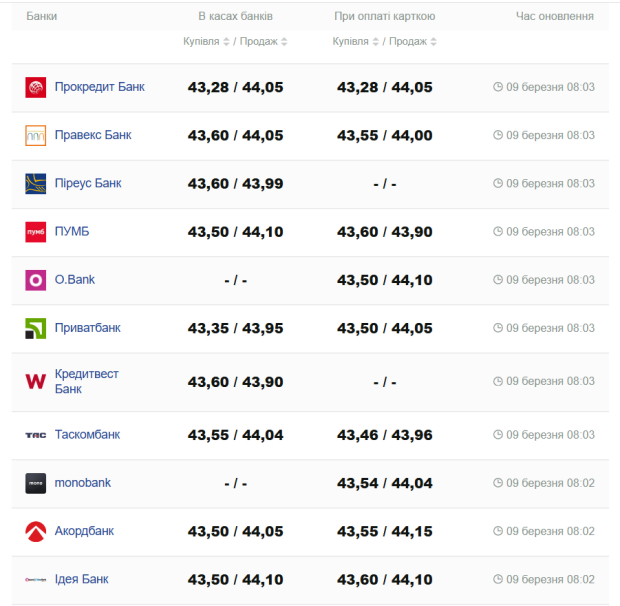Click the Прокредит Банк logo icon

pos(36,88)
